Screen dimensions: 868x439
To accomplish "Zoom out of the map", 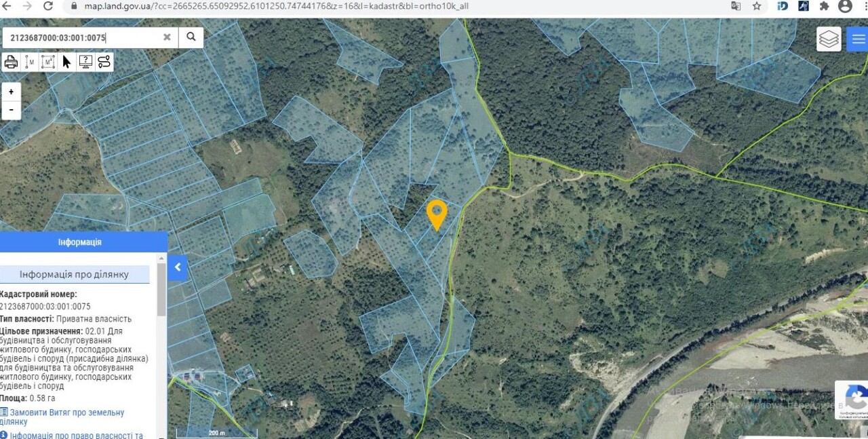I will click(11, 109).
